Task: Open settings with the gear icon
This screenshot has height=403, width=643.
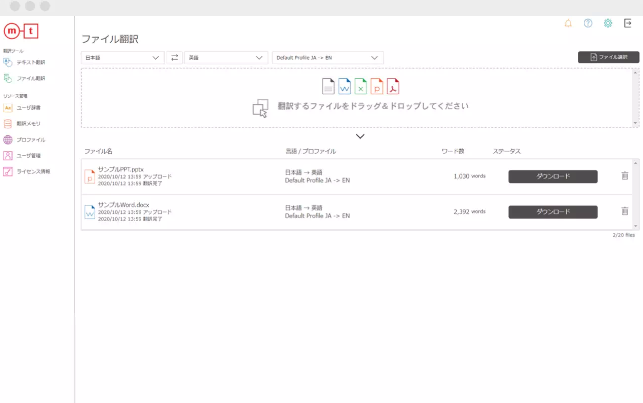Action: 607,23
